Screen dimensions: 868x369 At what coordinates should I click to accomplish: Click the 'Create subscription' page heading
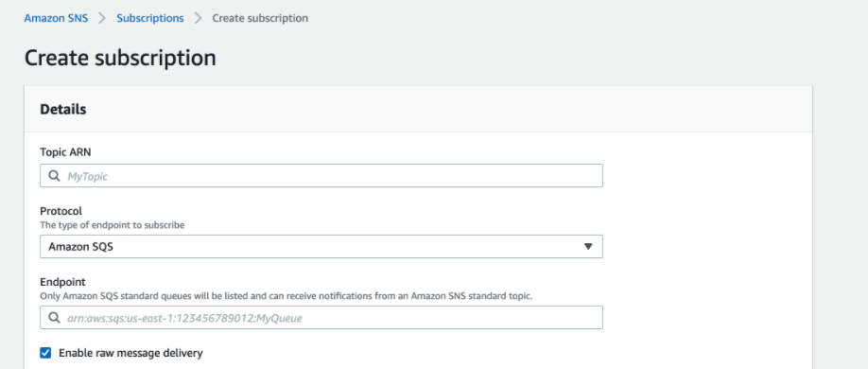120,58
